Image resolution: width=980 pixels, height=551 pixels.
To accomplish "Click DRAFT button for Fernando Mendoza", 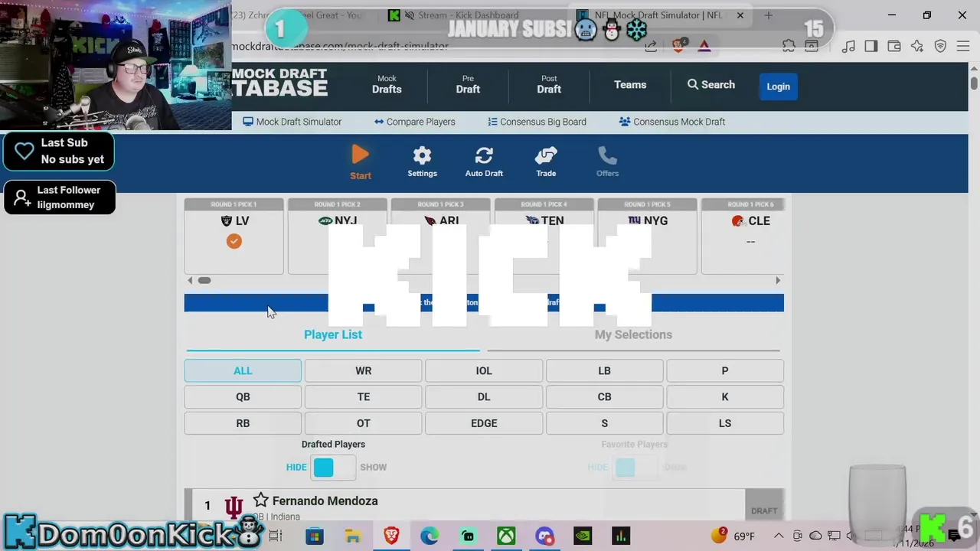I will [764, 510].
